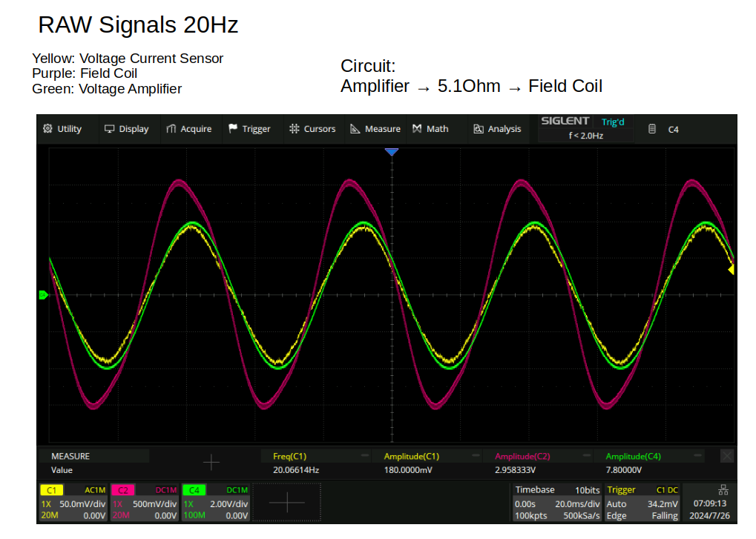Open the Display menu
Viewport: 756px width, 539px height.
pyautogui.click(x=128, y=129)
